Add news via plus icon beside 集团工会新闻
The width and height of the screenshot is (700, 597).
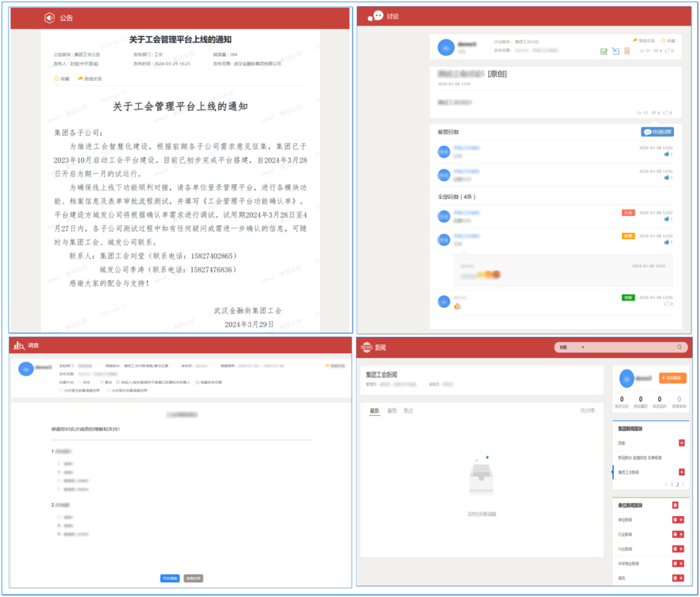pos(681,472)
